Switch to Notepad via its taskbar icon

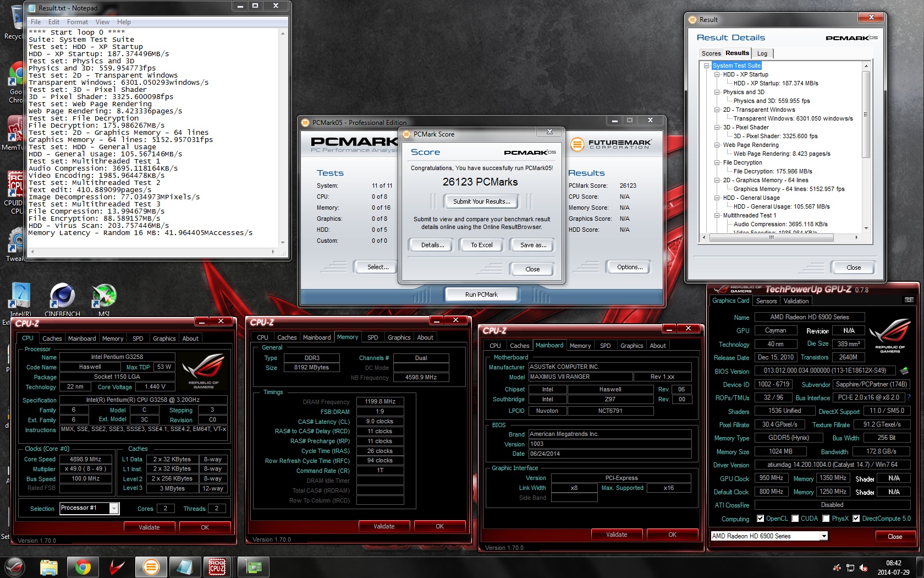pos(184,567)
